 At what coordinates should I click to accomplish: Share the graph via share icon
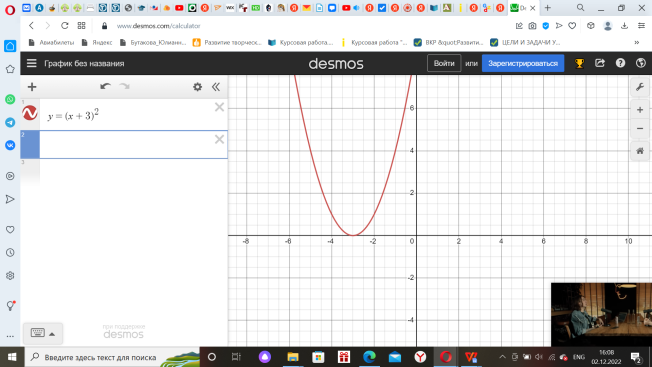[x=600, y=63]
